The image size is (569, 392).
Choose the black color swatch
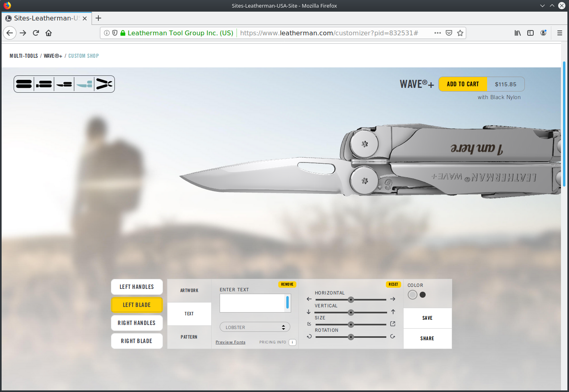[x=422, y=295]
